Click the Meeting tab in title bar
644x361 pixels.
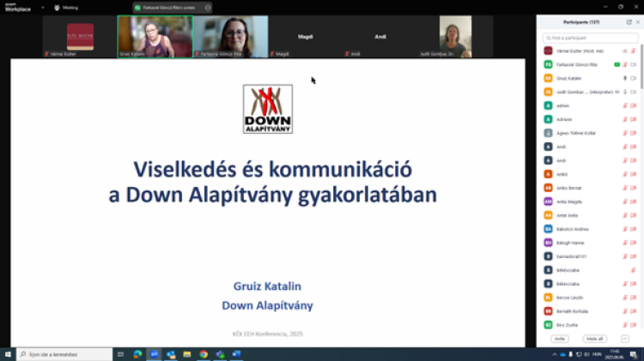[66, 8]
